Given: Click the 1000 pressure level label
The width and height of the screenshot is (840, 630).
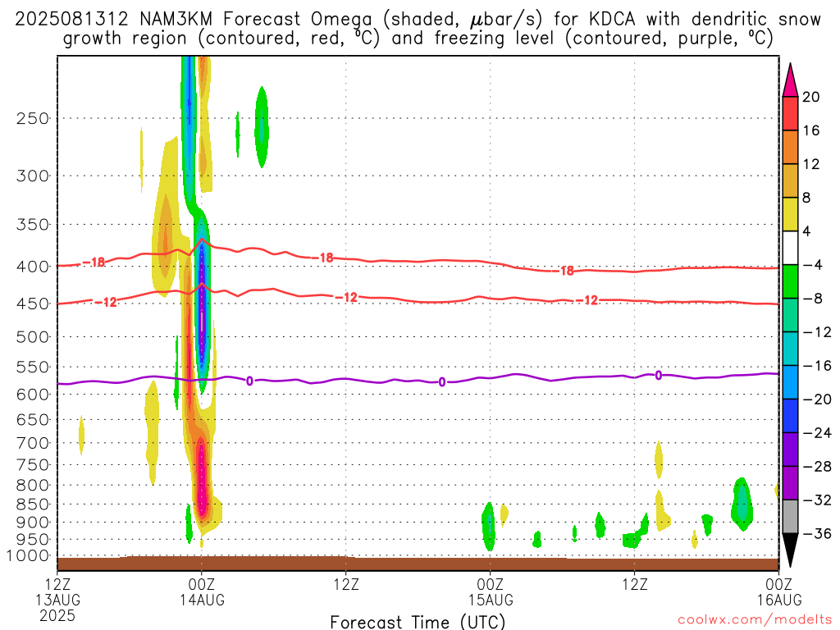Looking at the screenshot, I should pyautogui.click(x=28, y=556).
